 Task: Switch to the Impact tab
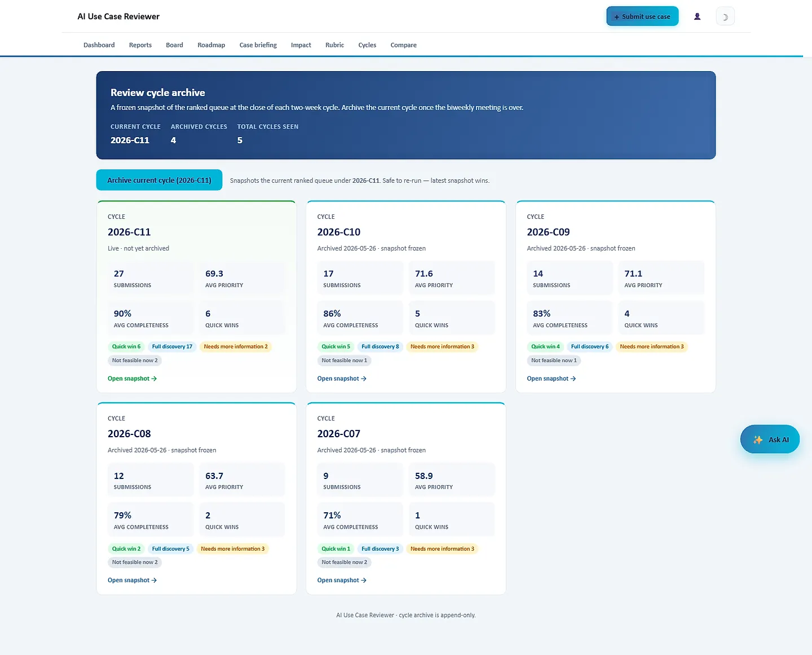(x=301, y=45)
